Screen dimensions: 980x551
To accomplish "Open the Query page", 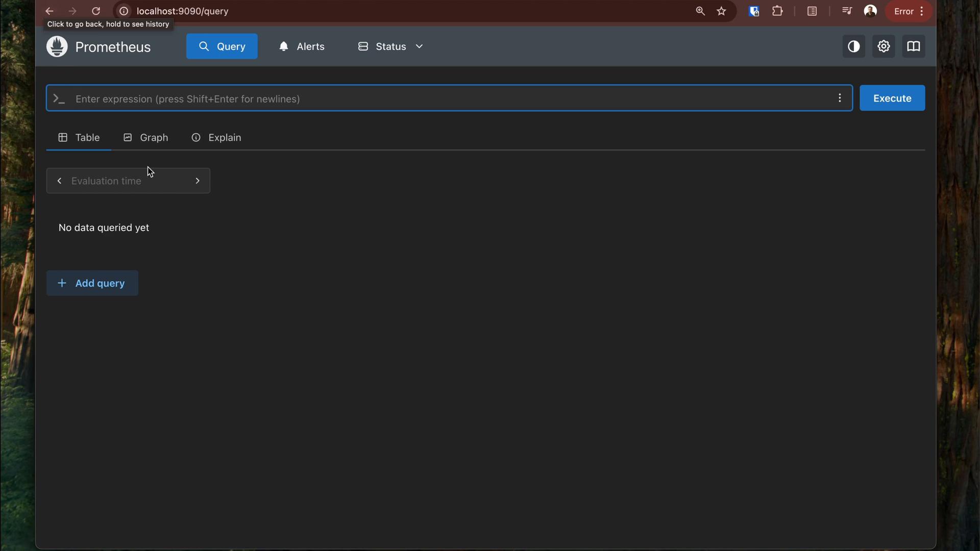I will tap(222, 46).
